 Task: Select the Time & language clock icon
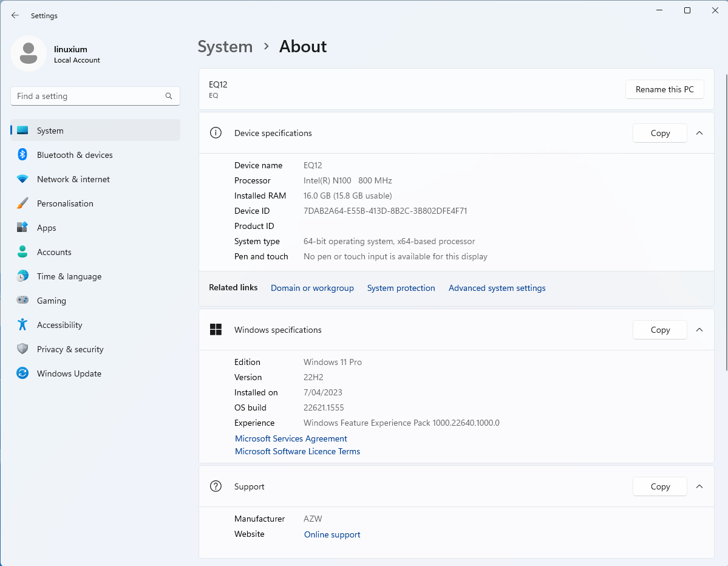pyautogui.click(x=22, y=276)
